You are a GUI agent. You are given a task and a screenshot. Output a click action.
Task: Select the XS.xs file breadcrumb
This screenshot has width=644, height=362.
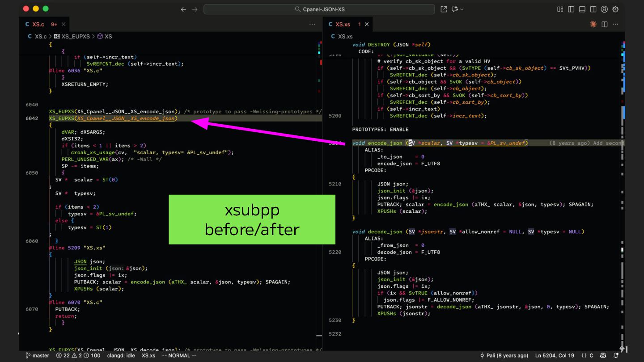point(342,36)
